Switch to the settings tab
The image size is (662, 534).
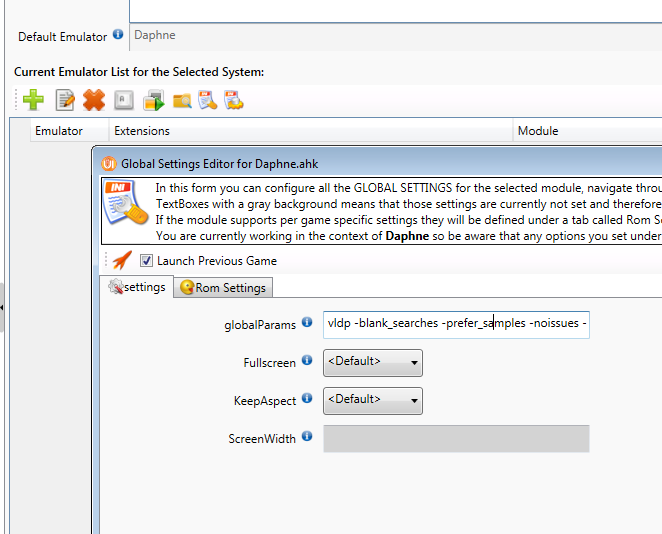[x=137, y=287]
